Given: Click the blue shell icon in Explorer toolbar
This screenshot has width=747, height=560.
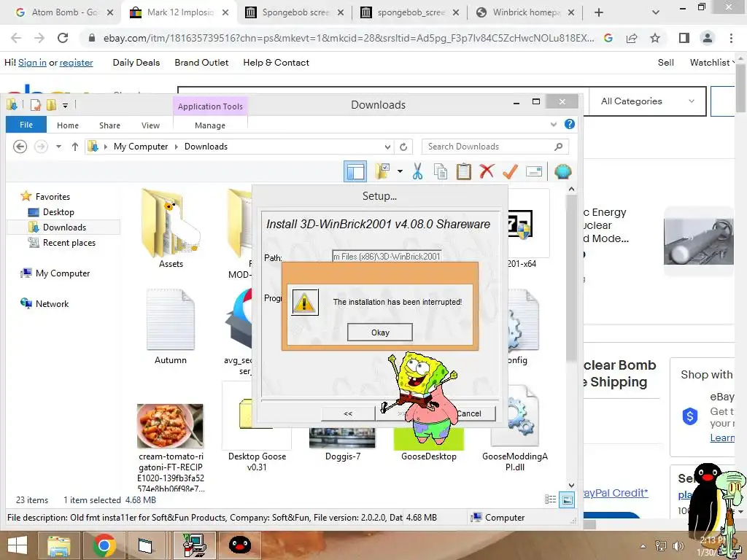Looking at the screenshot, I should 562,171.
